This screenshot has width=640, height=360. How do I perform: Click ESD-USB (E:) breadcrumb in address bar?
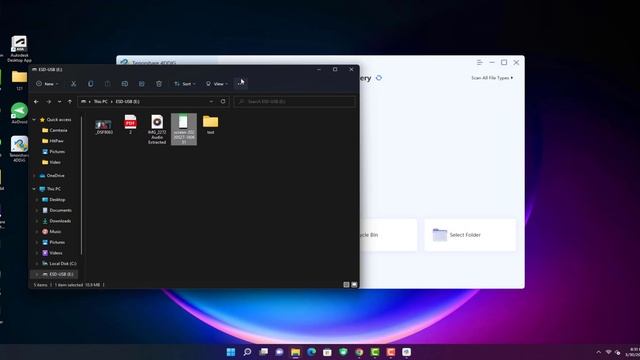127,102
